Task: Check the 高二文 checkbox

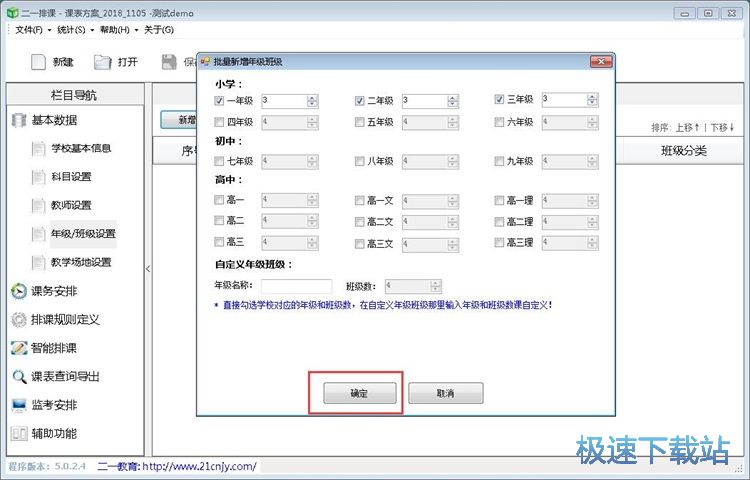Action: [359, 222]
